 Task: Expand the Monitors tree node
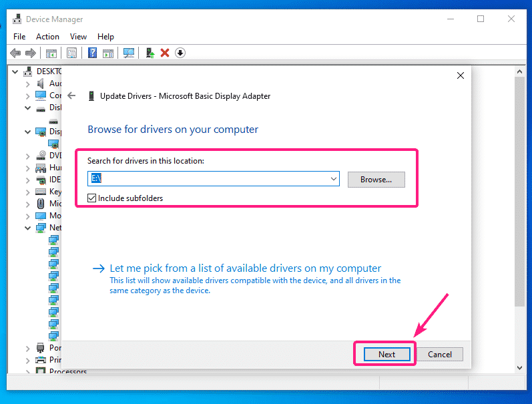click(x=28, y=216)
